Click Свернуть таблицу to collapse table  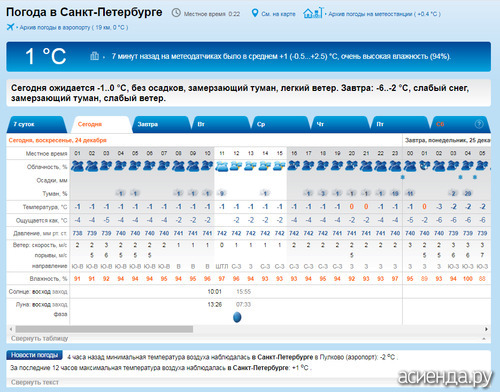pos(39,338)
